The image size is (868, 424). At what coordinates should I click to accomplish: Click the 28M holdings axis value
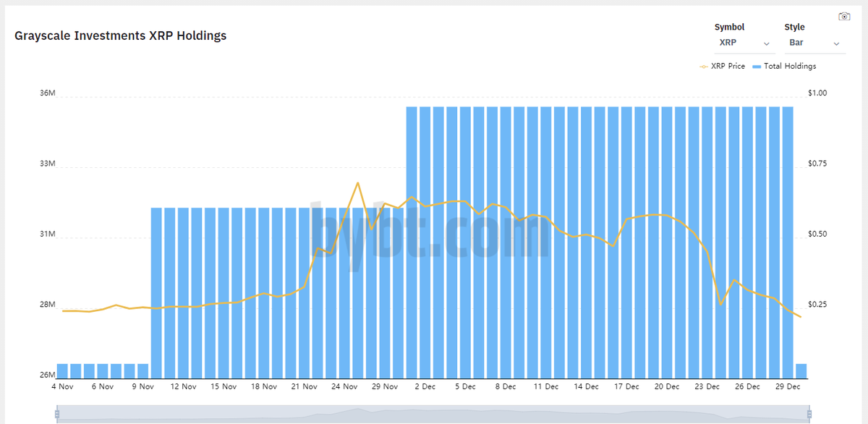47,305
